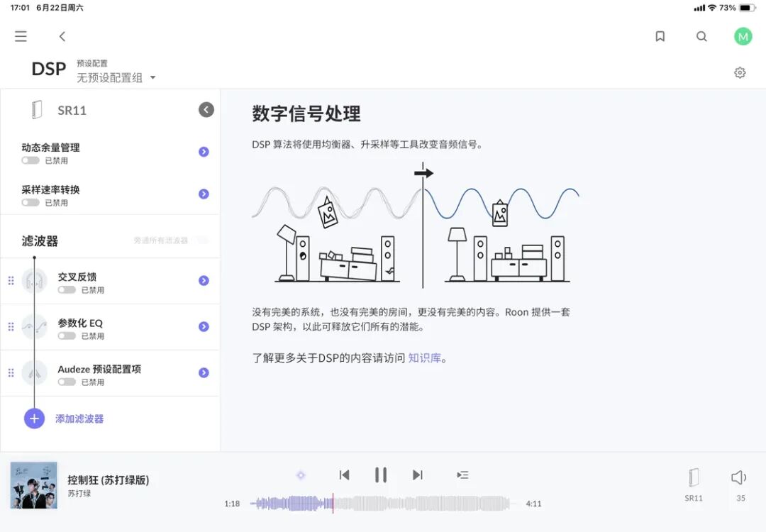Click the SR11 device icon in panel header
The width and height of the screenshot is (766, 532).
click(37, 110)
